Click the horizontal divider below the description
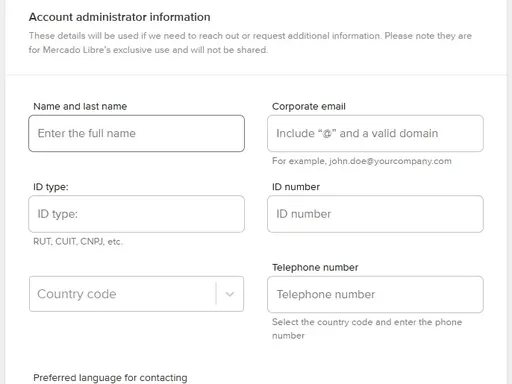Image resolution: width=512 pixels, height=384 pixels. (256, 75)
